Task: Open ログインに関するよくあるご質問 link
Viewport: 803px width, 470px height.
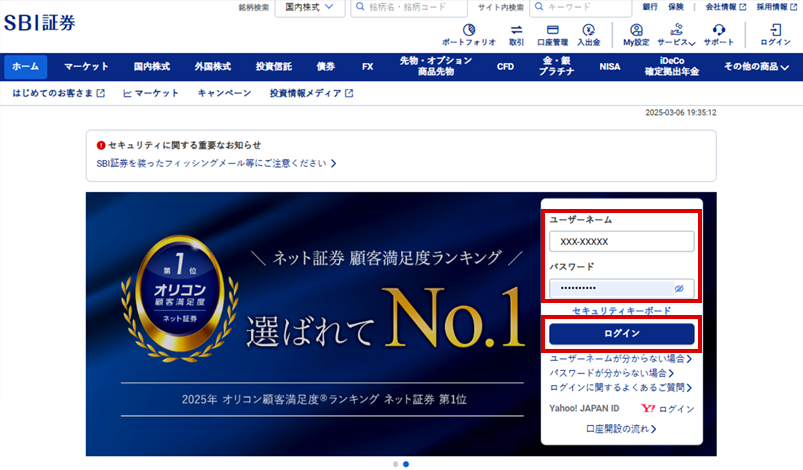Action: pos(621,388)
